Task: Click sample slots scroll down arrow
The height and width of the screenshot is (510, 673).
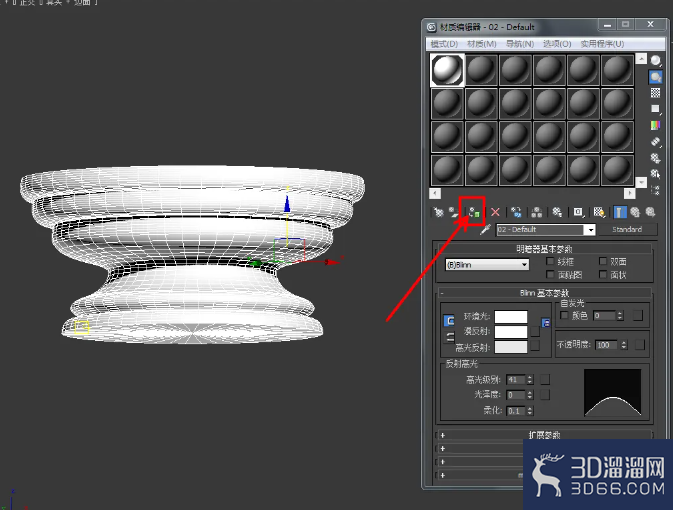Action: pyautogui.click(x=641, y=182)
